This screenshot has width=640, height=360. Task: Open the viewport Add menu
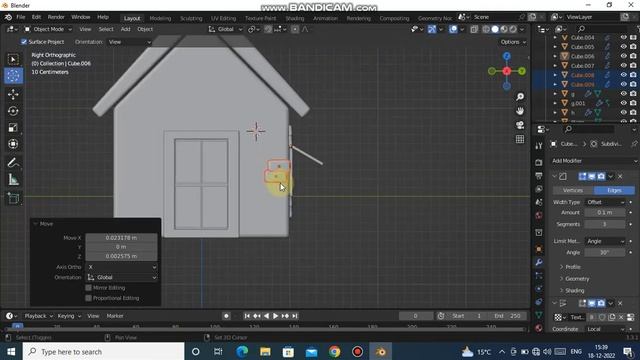(125, 29)
